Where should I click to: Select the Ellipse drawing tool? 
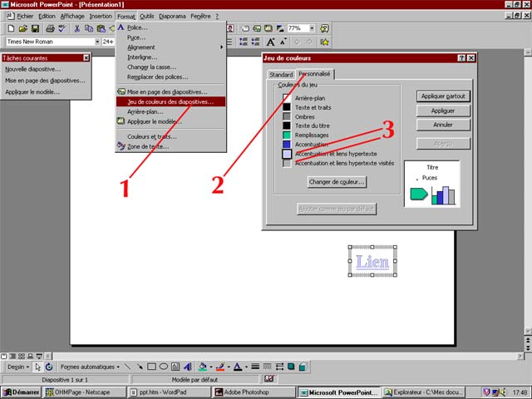point(165,367)
